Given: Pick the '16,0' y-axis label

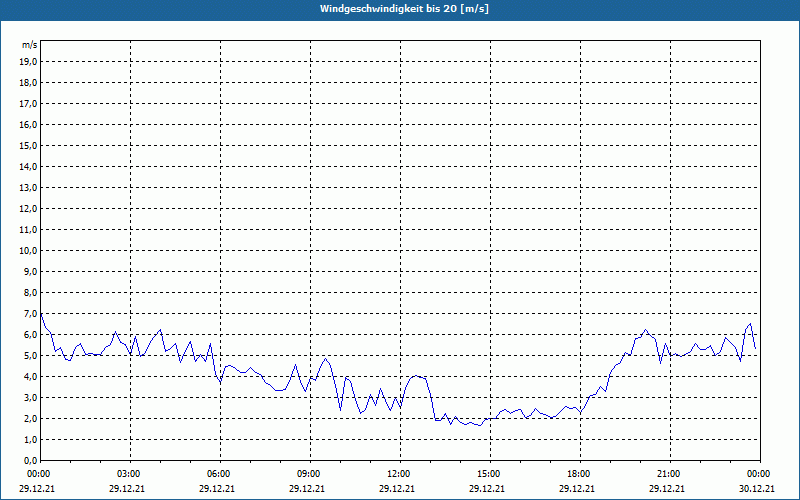Looking at the screenshot, I should (x=29, y=124).
